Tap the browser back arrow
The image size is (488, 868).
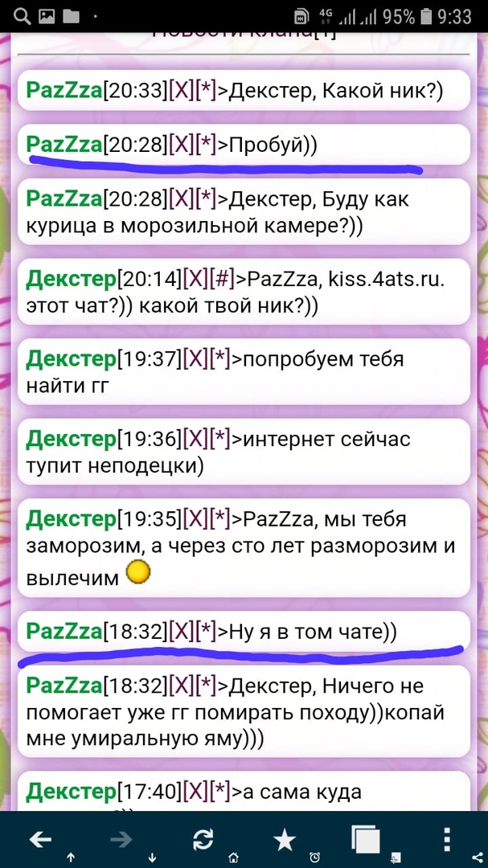coord(40,840)
